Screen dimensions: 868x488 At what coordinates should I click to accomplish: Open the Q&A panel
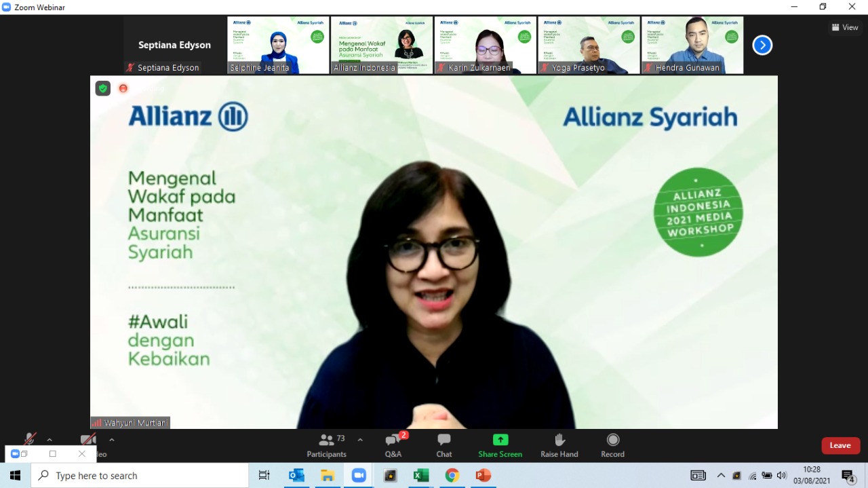click(393, 445)
